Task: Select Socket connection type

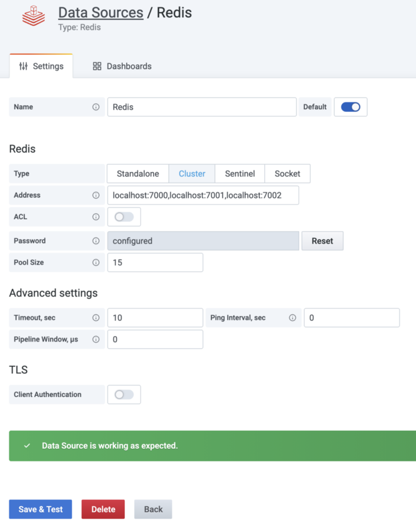Action: point(287,174)
